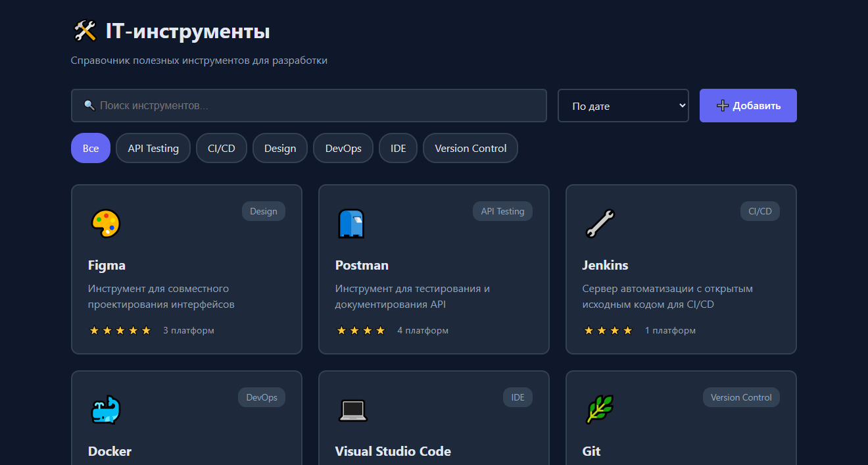
Task: Open the Jenkins tool card
Action: 681,270
